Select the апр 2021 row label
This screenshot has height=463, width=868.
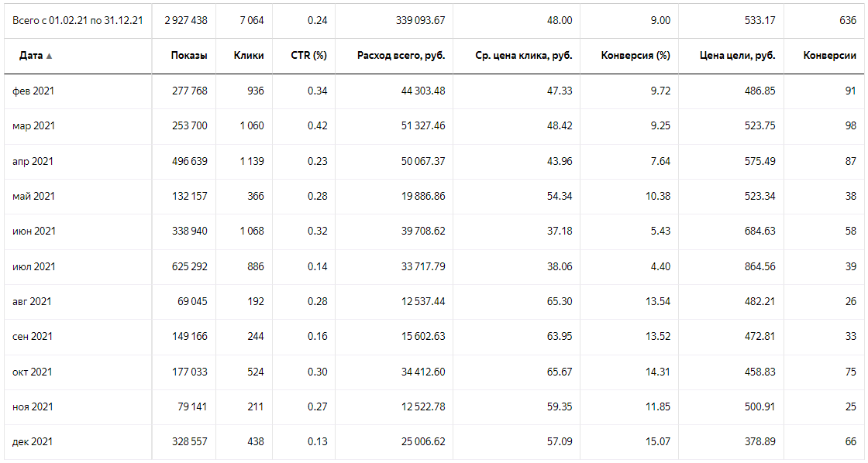click(33, 161)
